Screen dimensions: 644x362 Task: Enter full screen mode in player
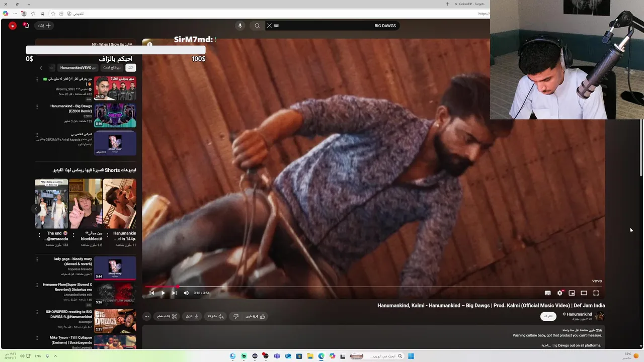[596, 293]
